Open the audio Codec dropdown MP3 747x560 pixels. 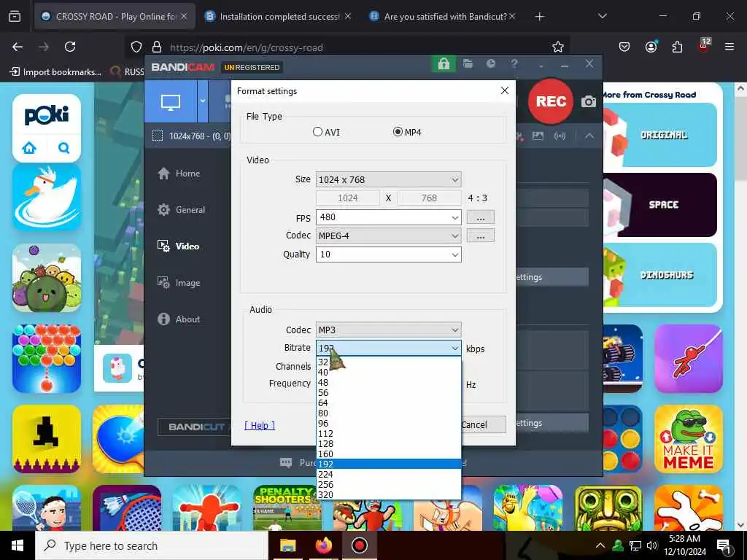coord(388,330)
